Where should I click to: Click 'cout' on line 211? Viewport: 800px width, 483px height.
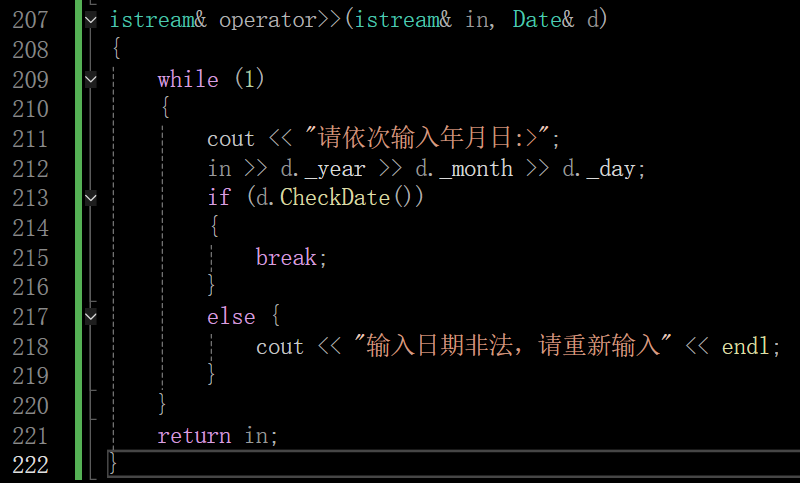pos(231,139)
